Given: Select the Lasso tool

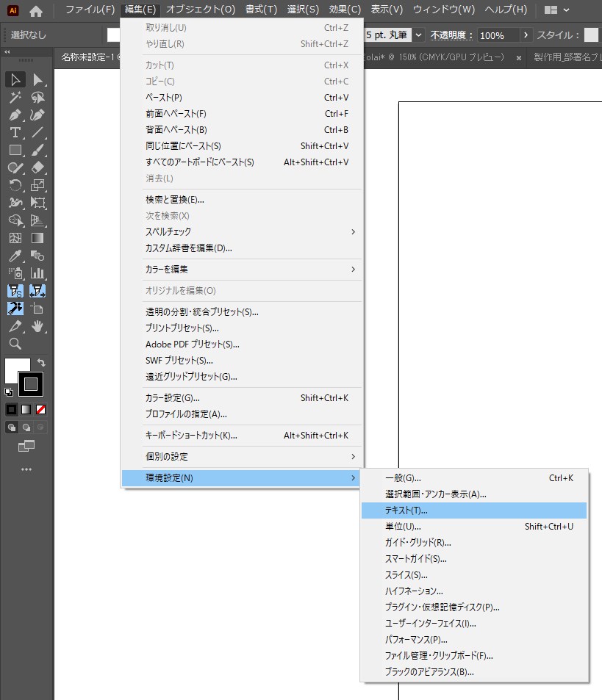Looking at the screenshot, I should click(37, 97).
